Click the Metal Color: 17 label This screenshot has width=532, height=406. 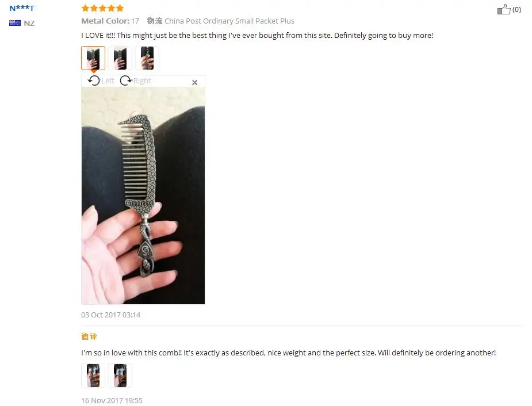tap(110, 21)
